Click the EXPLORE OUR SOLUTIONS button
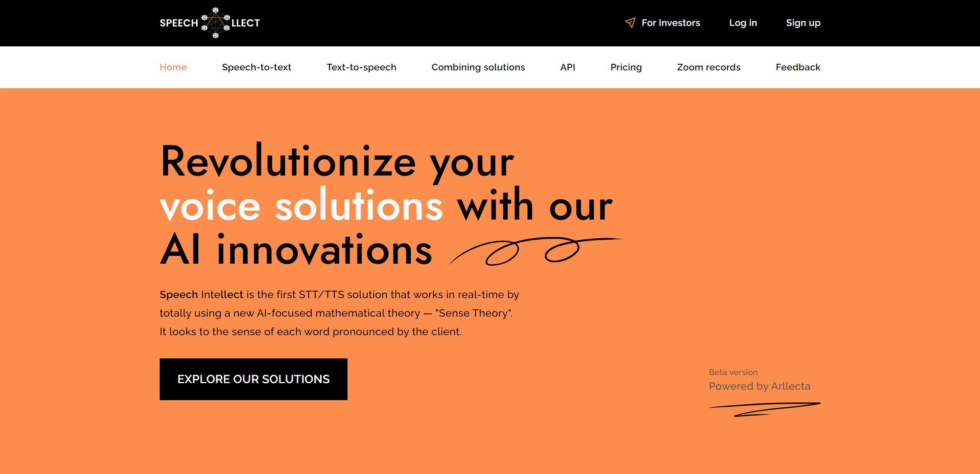Screen dimensions: 980x474 click(x=254, y=379)
